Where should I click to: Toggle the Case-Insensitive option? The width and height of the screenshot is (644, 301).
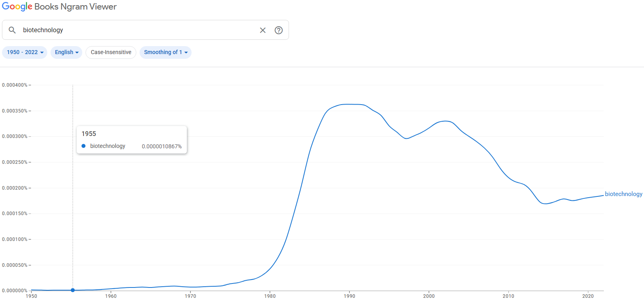111,52
